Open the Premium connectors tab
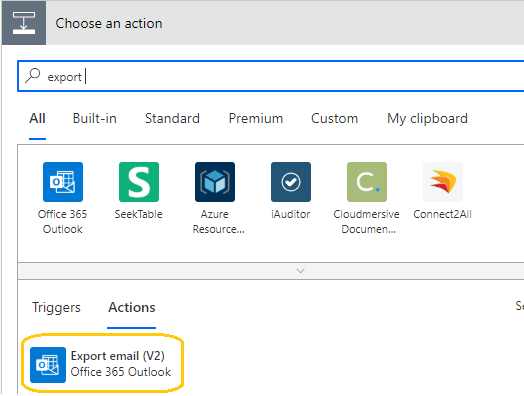 256,119
